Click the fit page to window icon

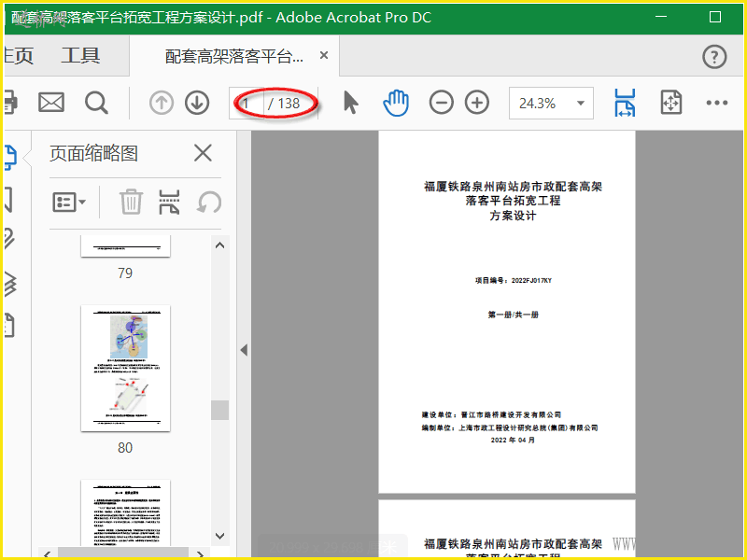[x=671, y=103]
